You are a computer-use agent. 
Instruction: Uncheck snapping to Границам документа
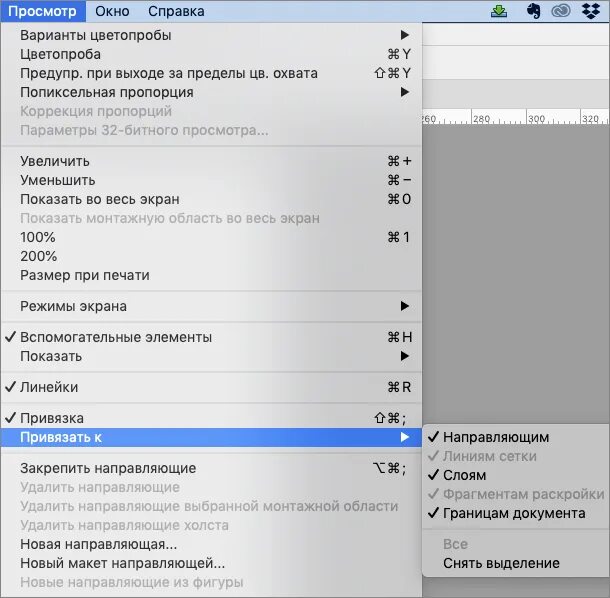(x=516, y=513)
